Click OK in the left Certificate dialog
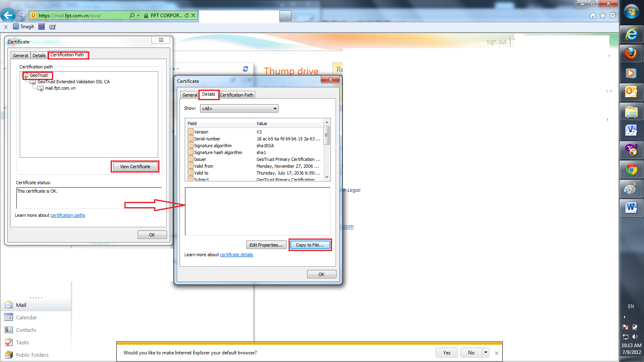The width and height of the screenshot is (644, 362). [x=152, y=235]
